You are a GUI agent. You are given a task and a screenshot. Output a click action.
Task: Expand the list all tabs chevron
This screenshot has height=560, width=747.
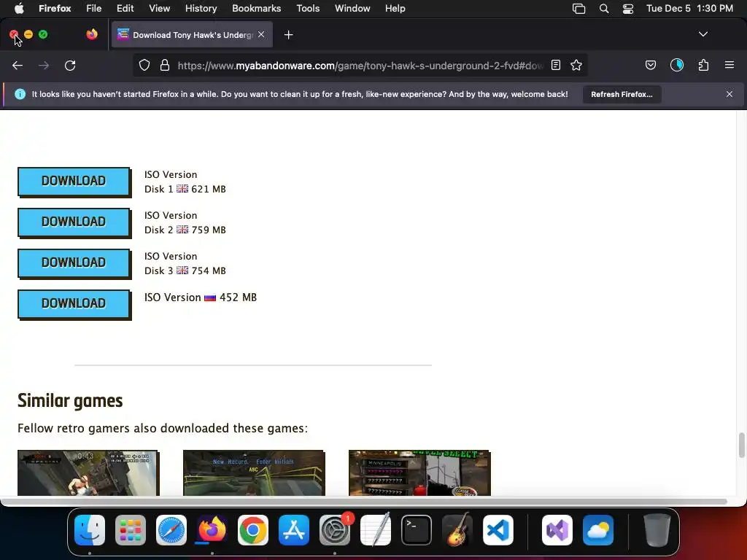[x=703, y=34]
